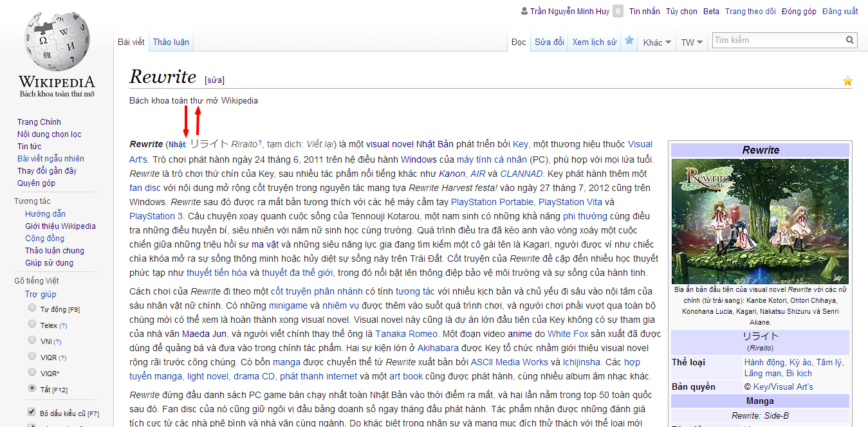Select the VIQR* typing method radio button

pyautogui.click(x=32, y=372)
